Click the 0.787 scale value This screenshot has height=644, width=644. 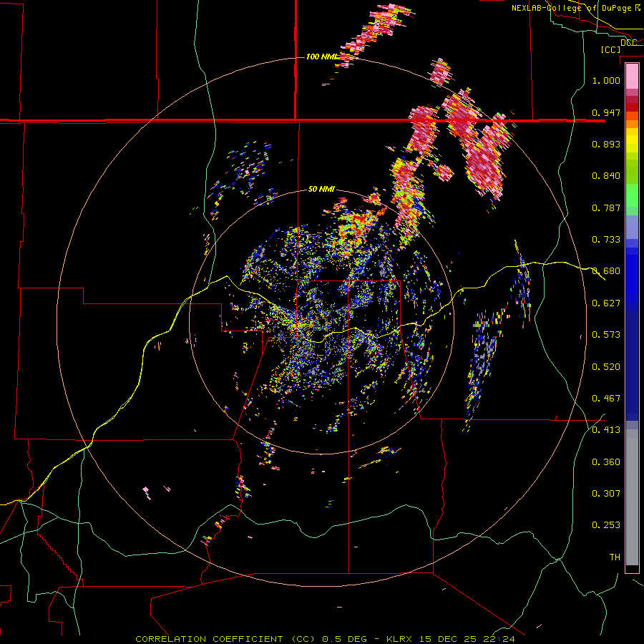[606, 208]
